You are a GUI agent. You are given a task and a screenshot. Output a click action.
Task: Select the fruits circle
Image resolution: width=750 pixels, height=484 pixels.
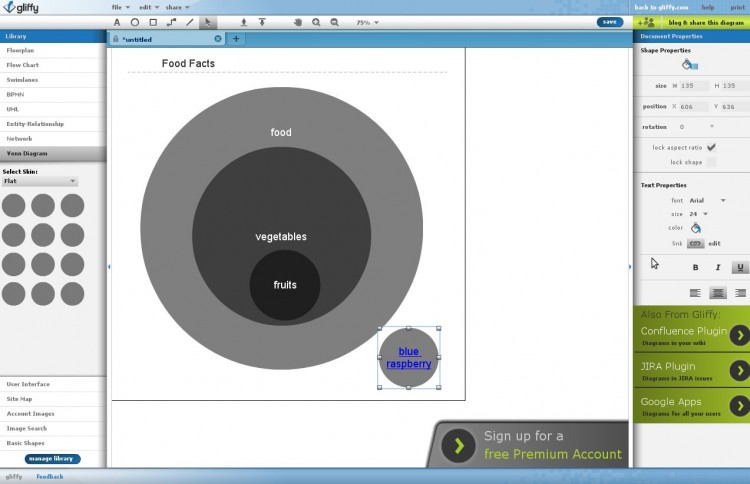pos(285,285)
